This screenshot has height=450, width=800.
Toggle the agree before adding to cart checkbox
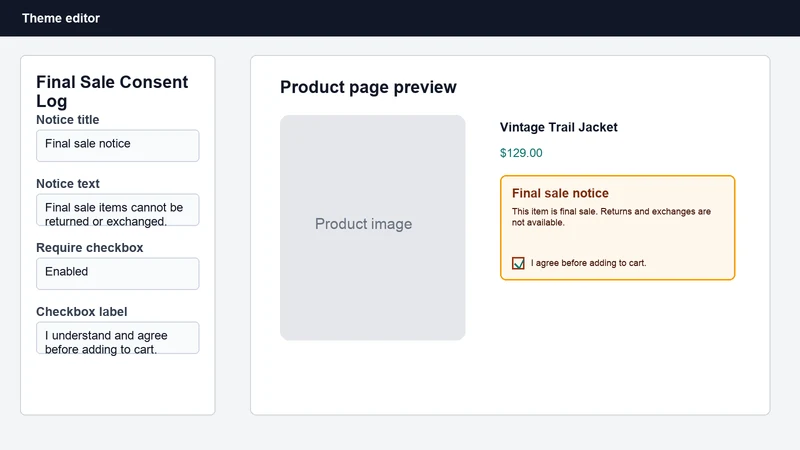pos(518,263)
